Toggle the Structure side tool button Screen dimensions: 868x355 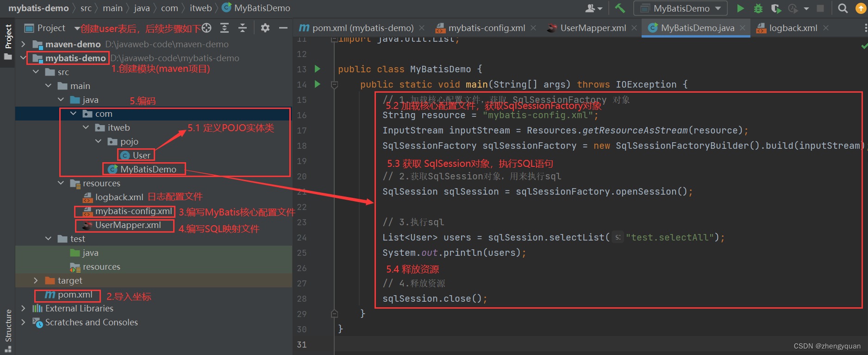pos(8,331)
